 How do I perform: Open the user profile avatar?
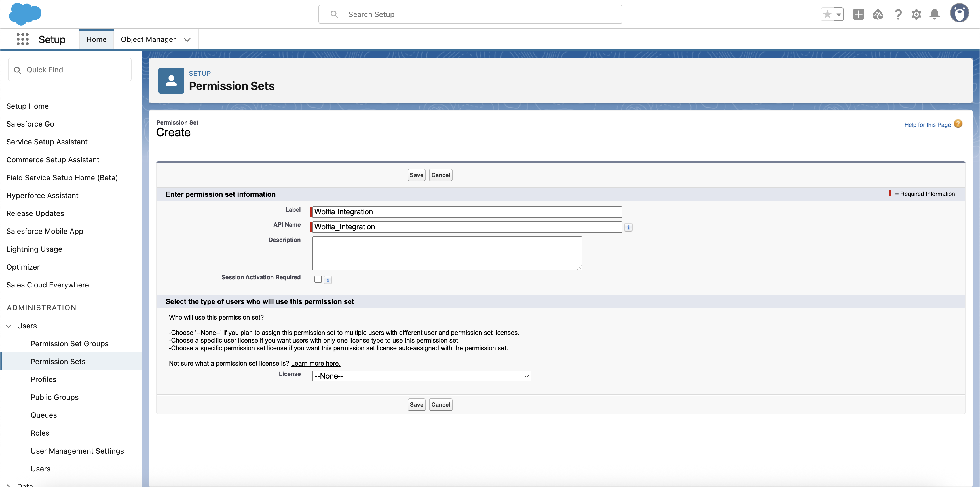point(959,14)
